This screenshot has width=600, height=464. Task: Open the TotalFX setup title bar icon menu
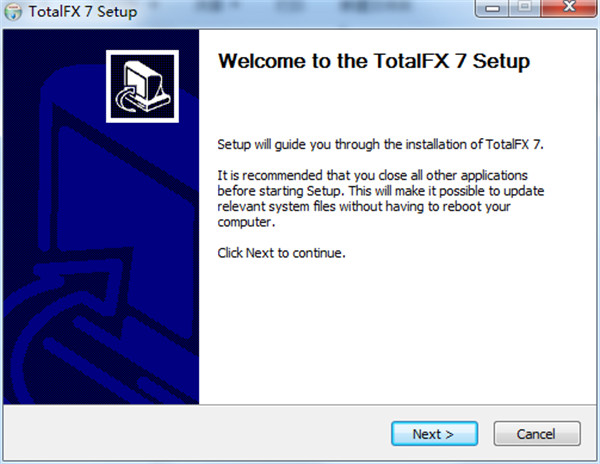13,12
